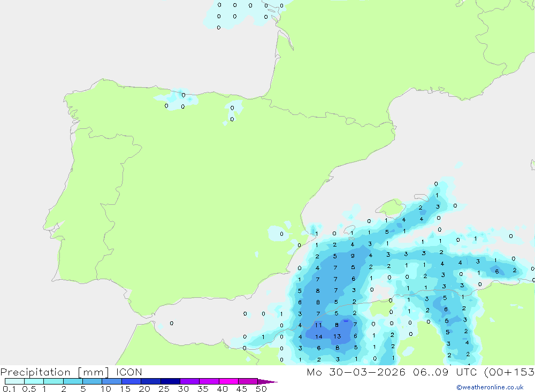Screen dimensions: 535x392
Task: Click the '(00+153' forecast run text
Action: coord(509,372)
